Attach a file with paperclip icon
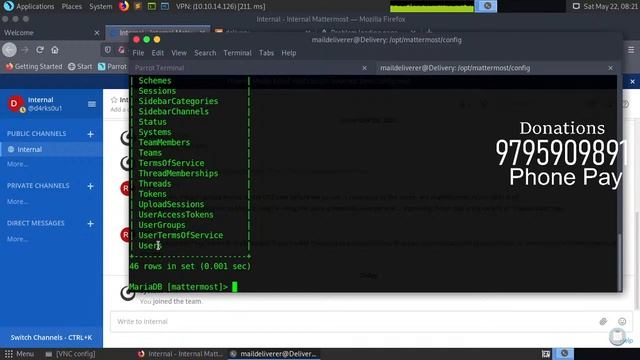640x360 pixels. [603, 322]
